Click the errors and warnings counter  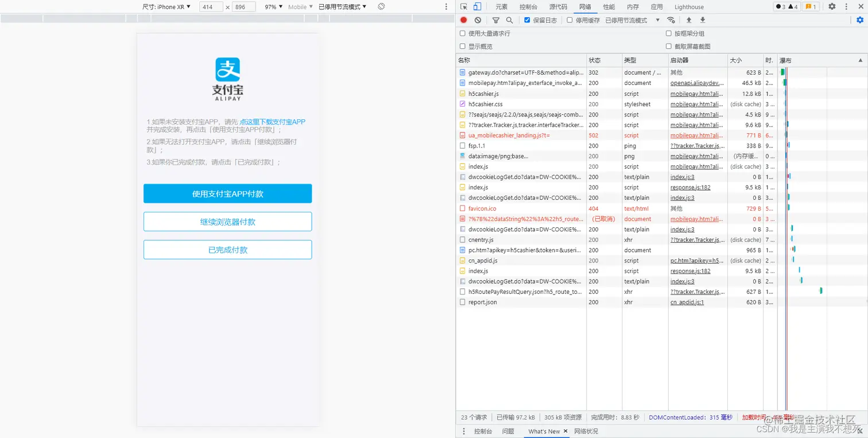coord(786,7)
